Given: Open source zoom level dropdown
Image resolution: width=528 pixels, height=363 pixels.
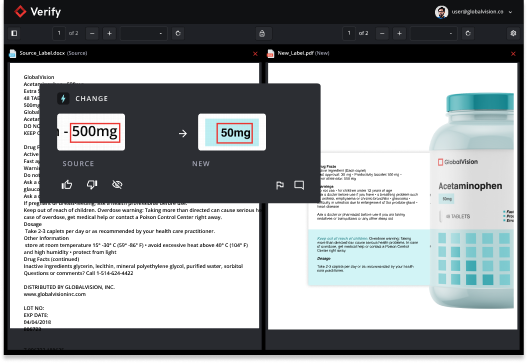Looking at the screenshot, I should pos(144,33).
